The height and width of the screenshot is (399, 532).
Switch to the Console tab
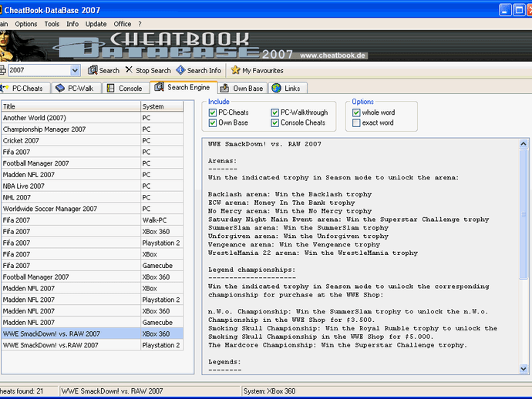coord(126,88)
